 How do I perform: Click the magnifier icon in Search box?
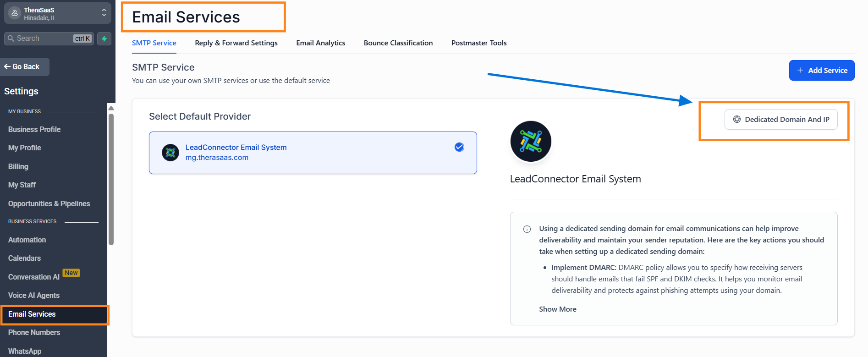point(11,38)
